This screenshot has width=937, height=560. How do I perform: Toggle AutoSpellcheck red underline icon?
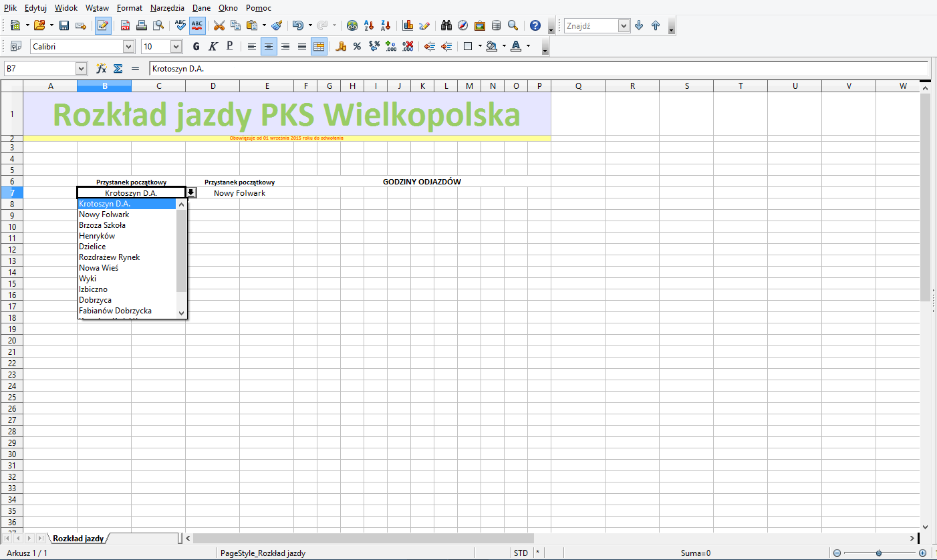coord(197,25)
